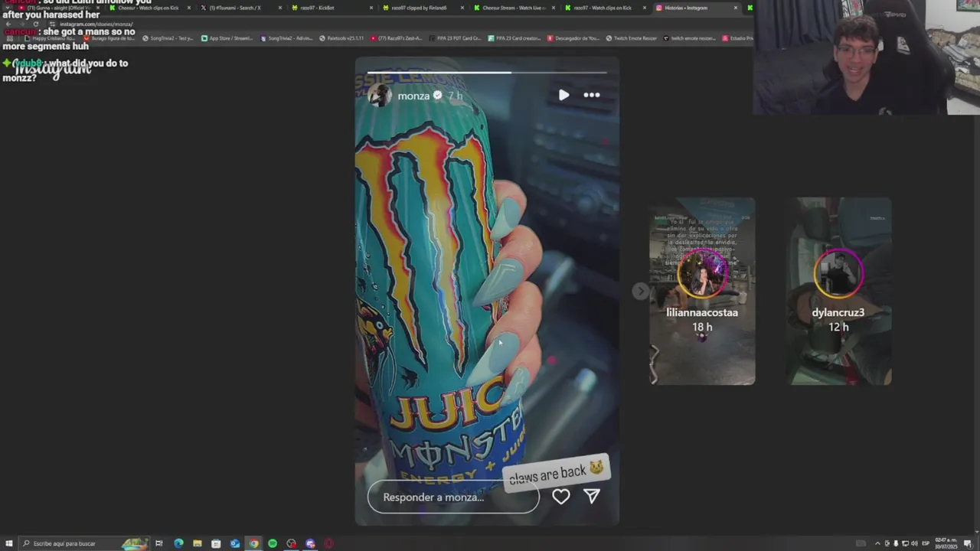Image resolution: width=980 pixels, height=551 pixels.
Task: Launch Microsoft Edge from the taskbar
Action: click(178, 543)
